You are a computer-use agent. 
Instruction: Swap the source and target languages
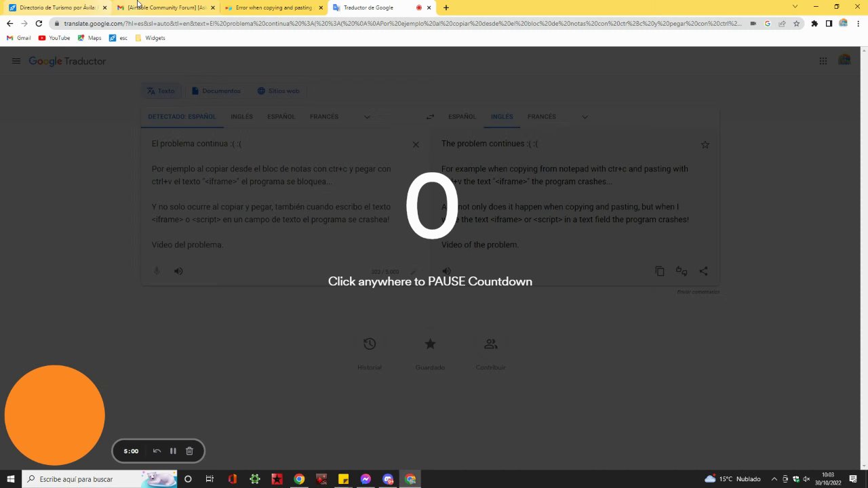(430, 117)
